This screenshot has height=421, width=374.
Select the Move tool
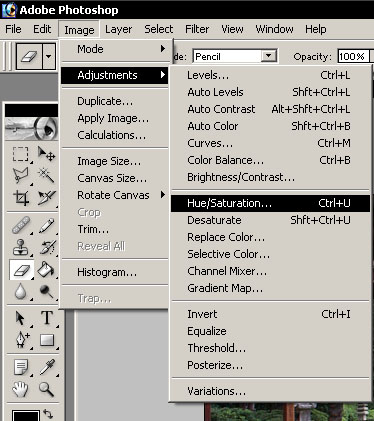(x=46, y=154)
